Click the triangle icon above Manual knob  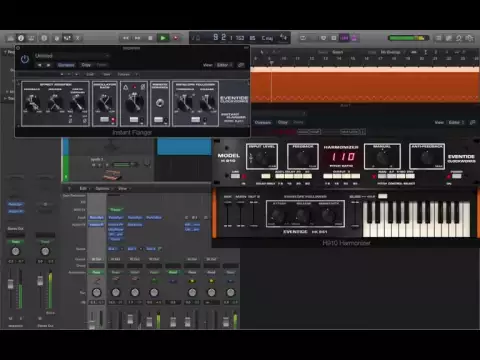click(126, 87)
